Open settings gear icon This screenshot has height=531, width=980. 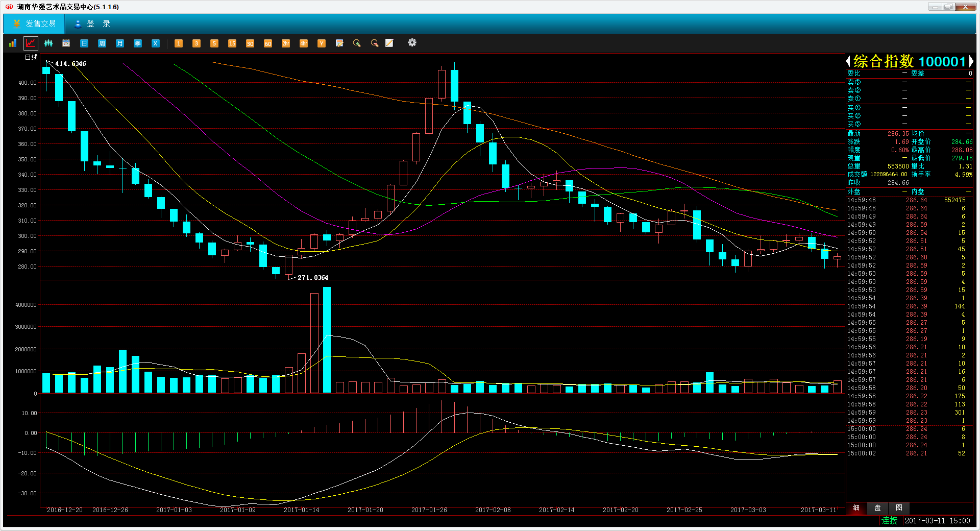click(412, 43)
